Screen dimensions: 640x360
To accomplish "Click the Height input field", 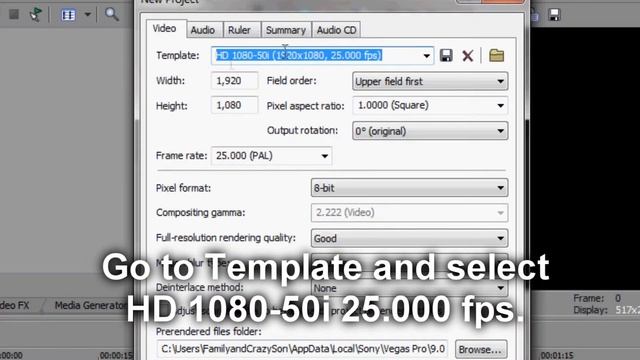I will 234,106.
